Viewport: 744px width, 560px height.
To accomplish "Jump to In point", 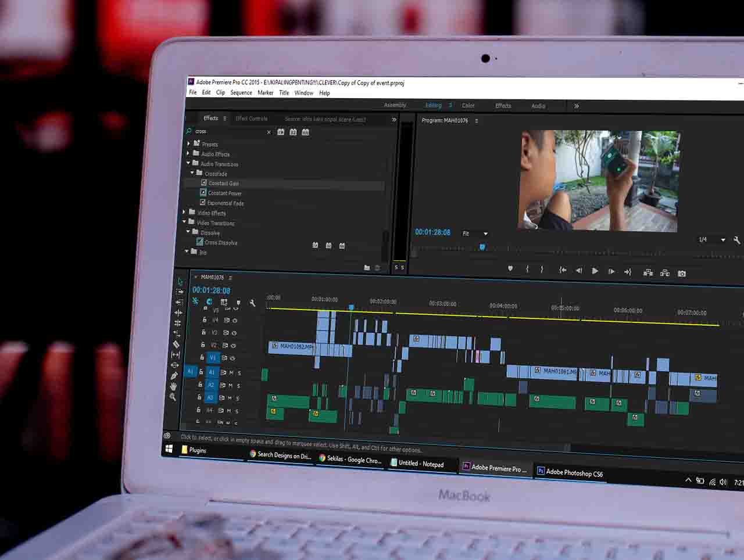I will 562,270.
